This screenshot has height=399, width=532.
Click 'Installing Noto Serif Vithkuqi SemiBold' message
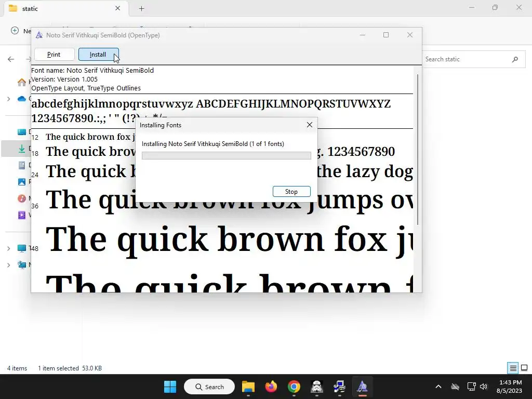(212, 144)
